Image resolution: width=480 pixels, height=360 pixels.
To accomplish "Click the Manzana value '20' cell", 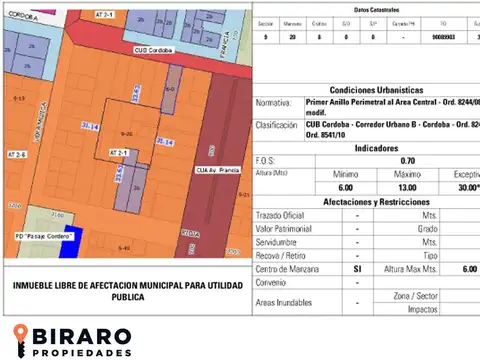I will click(x=292, y=37).
